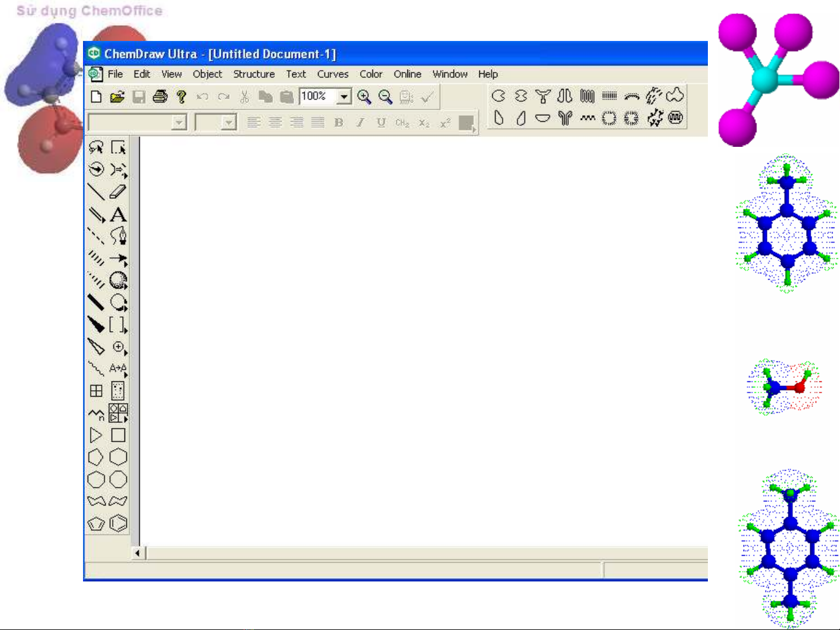Screen dimensions: 840x630
Task: Click the Open file folder icon
Action: (117, 97)
